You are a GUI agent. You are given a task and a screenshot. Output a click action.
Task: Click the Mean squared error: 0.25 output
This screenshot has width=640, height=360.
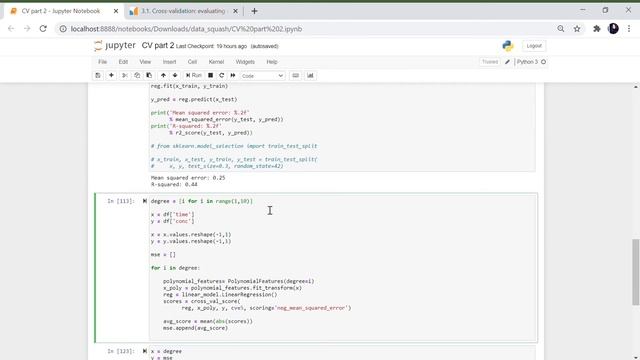[x=188, y=178]
